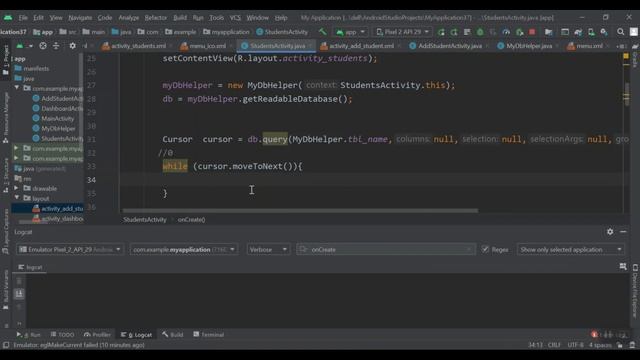Open project panel settings gear
The height and width of the screenshot is (360, 640).
click(72, 46)
